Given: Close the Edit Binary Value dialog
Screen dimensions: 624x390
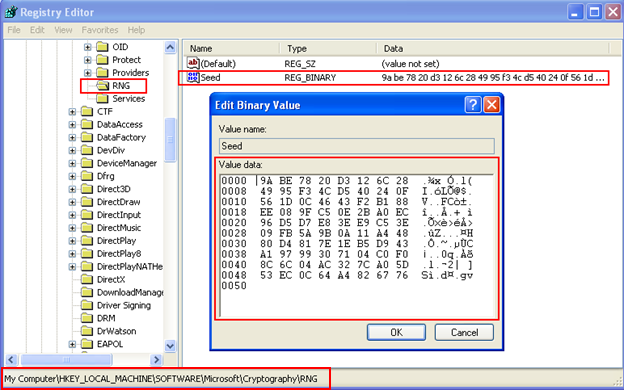Looking at the screenshot, I should [492, 105].
